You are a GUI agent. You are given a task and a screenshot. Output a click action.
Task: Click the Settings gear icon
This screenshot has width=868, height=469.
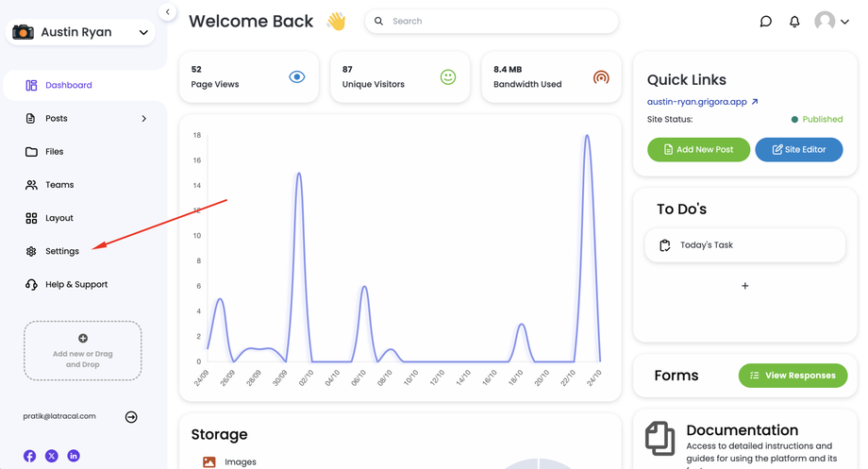coord(31,251)
